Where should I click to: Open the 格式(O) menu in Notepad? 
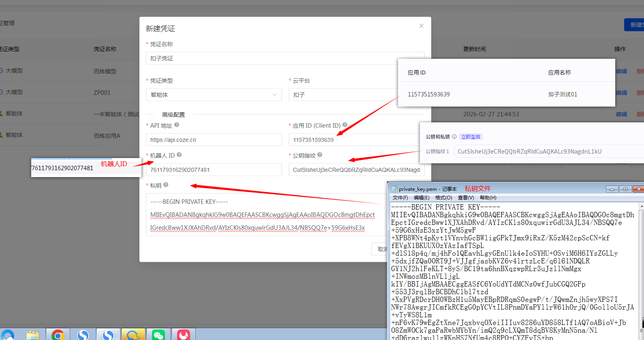click(443, 198)
